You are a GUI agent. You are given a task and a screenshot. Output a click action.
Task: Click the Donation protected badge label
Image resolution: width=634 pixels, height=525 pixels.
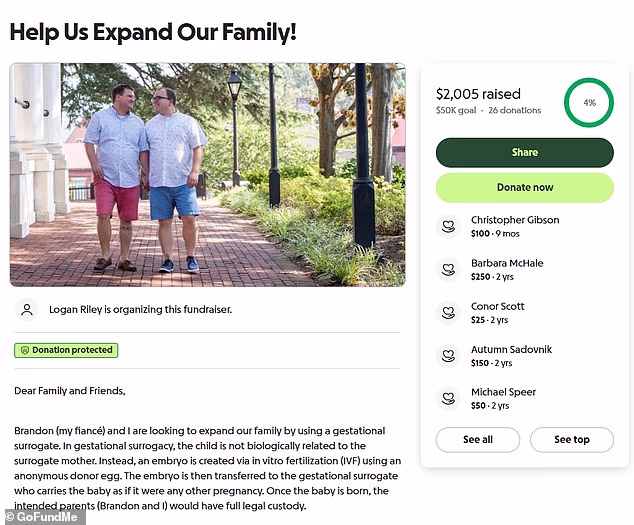(72, 351)
